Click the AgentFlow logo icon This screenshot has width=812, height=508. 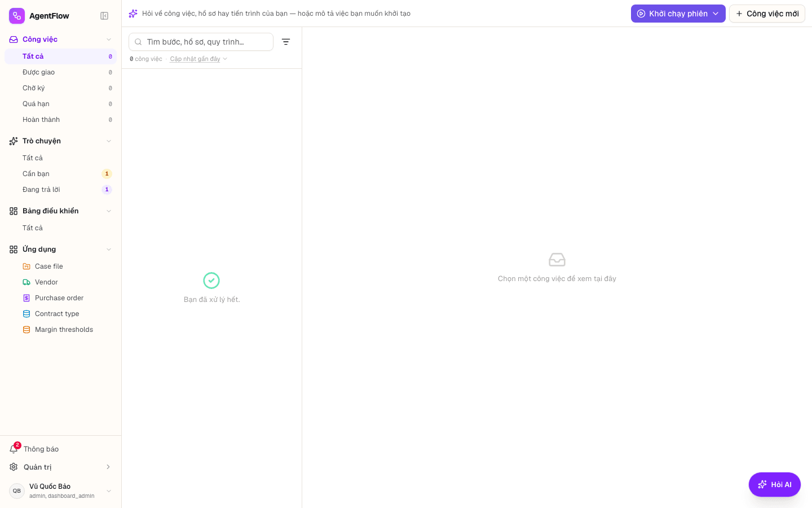[17, 16]
